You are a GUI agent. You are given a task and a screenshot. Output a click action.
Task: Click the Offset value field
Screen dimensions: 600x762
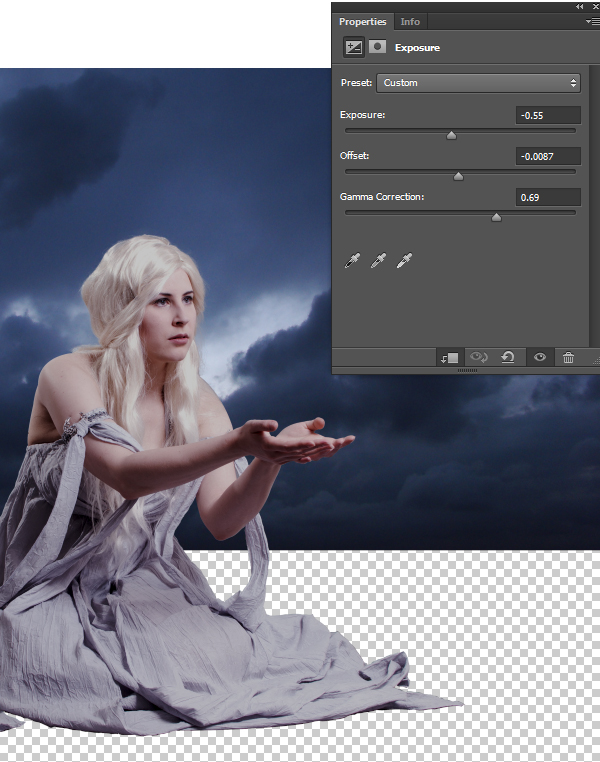click(x=548, y=156)
